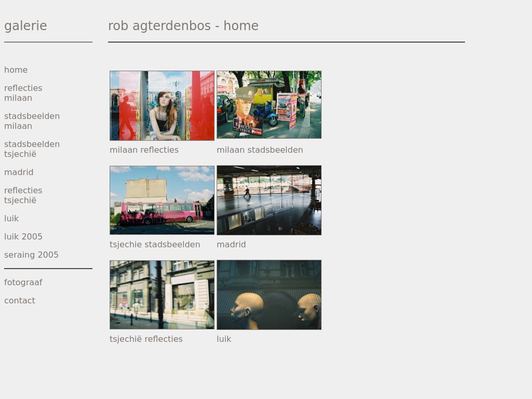Visit the fotograaf page

(23, 283)
